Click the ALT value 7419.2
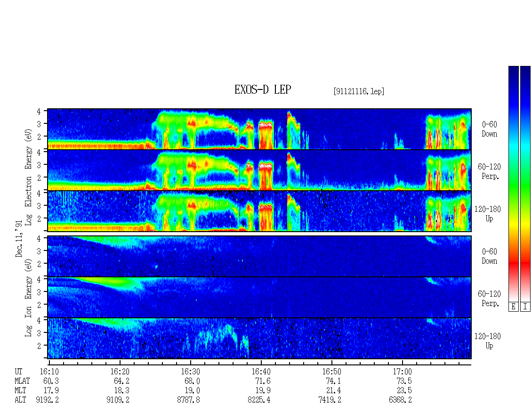Screen dimensions: 532x412 [330, 400]
